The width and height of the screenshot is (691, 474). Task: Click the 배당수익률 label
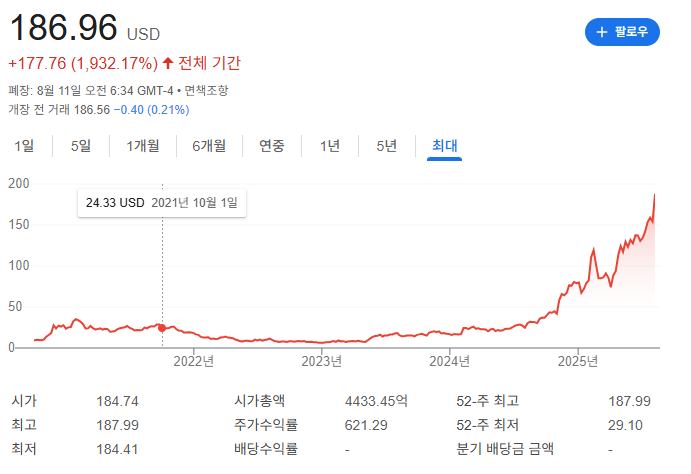(x=266, y=449)
